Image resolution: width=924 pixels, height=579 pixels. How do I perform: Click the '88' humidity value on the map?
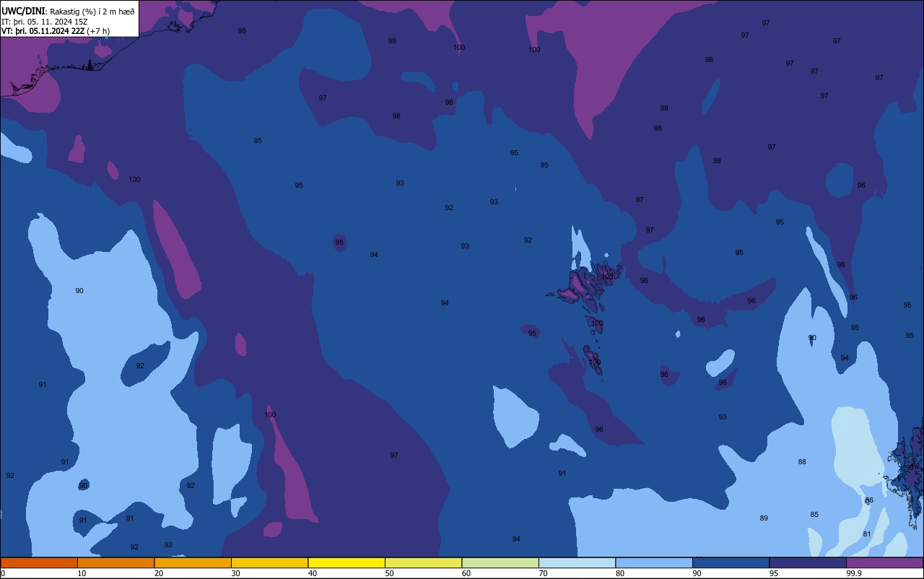(802, 462)
